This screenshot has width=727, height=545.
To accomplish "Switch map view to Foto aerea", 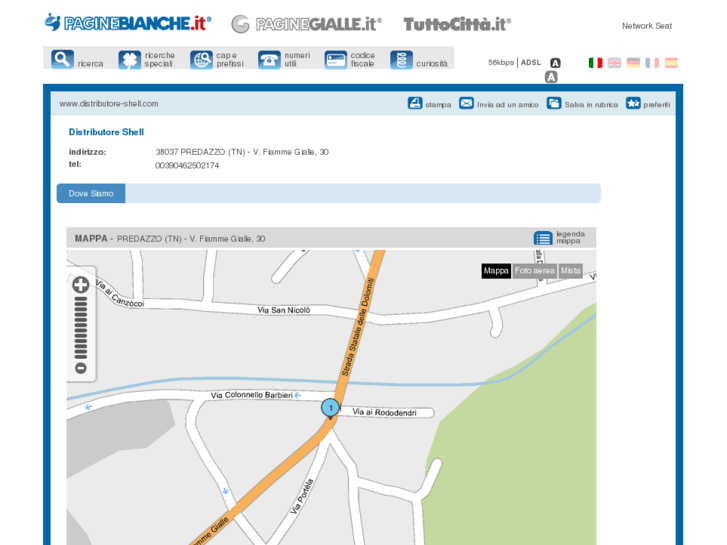I will [535, 271].
